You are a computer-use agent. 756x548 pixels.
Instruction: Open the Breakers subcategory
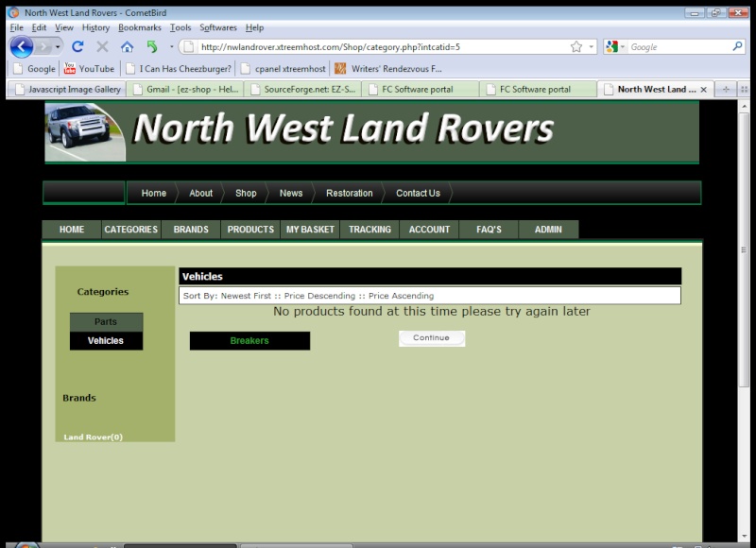[249, 341]
